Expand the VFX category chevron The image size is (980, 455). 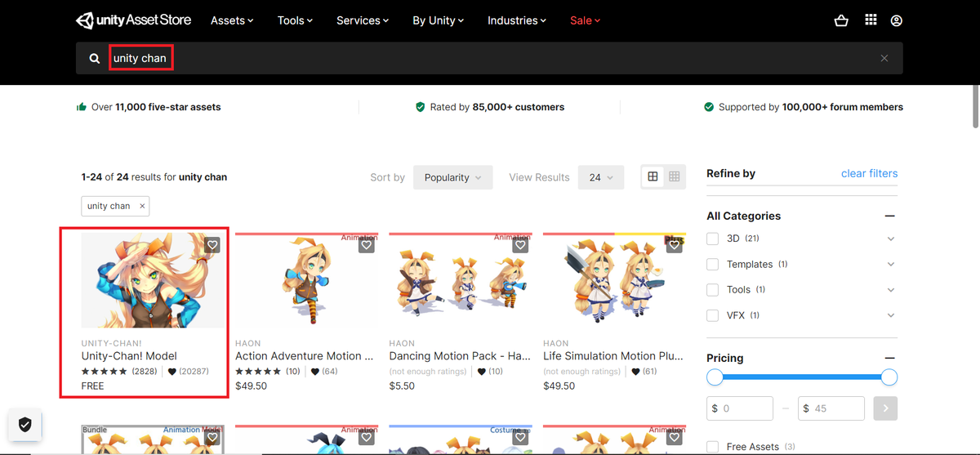coord(891,315)
